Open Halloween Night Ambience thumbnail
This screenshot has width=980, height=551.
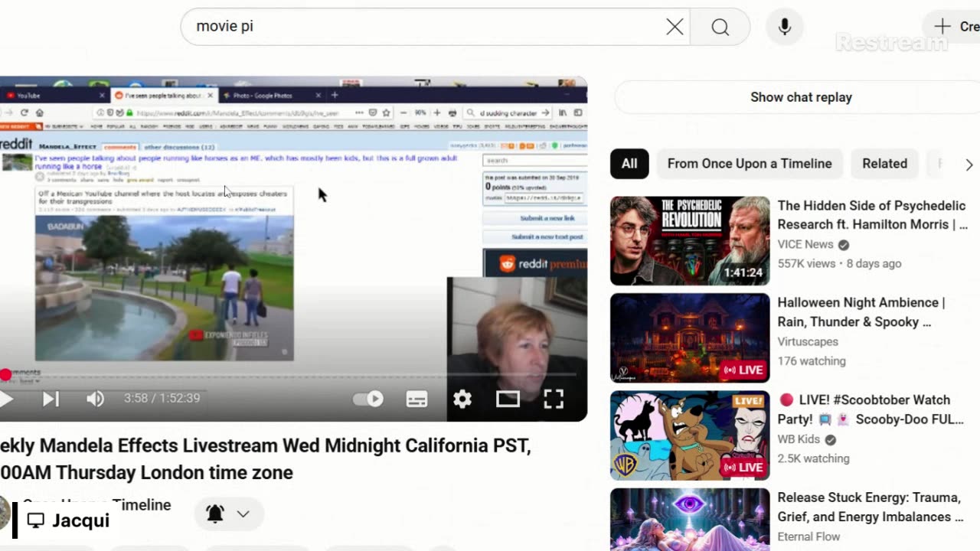click(x=690, y=338)
